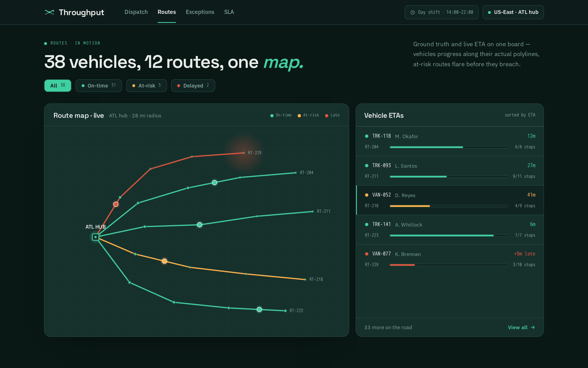Screen dimensions: 588x368
Task: Click the ATL HUB map label
Action: (x=96, y=227)
